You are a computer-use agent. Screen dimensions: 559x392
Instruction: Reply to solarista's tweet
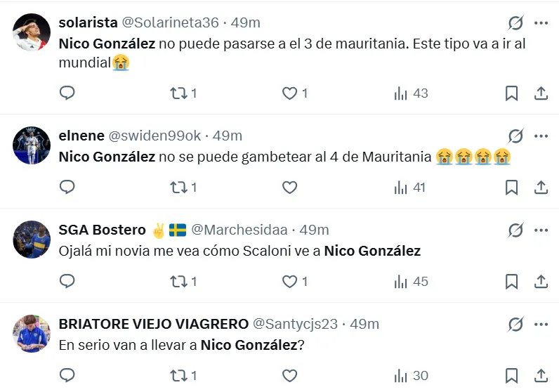pos(67,93)
